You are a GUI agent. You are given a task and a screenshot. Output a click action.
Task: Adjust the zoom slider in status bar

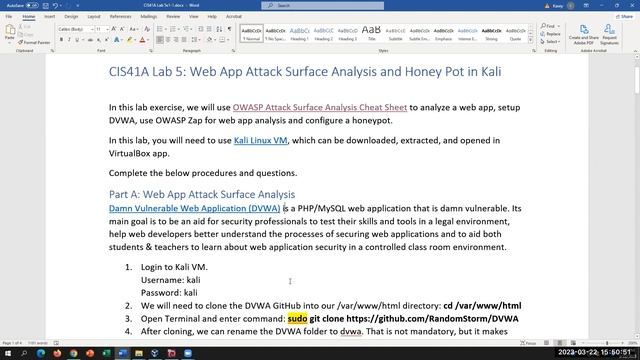[607, 343]
